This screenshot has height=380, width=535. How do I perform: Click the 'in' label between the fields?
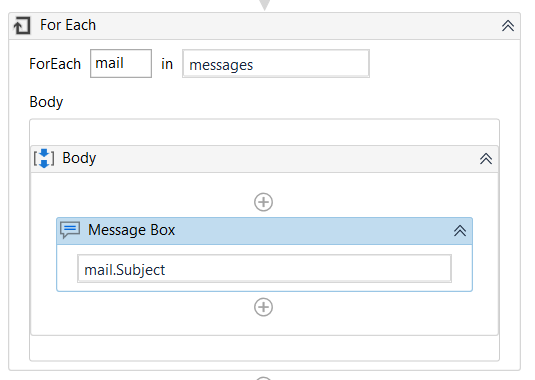click(167, 64)
